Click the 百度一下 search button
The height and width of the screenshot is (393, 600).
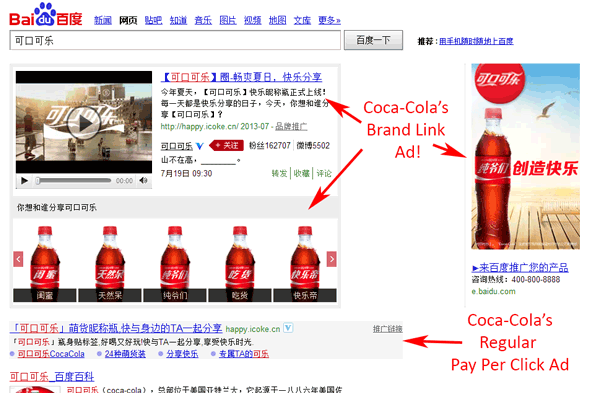[x=373, y=40]
